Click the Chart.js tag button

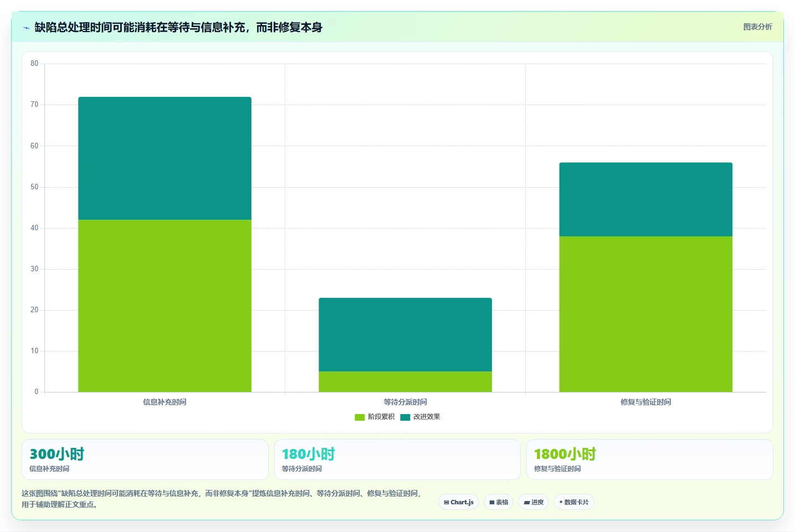459,502
